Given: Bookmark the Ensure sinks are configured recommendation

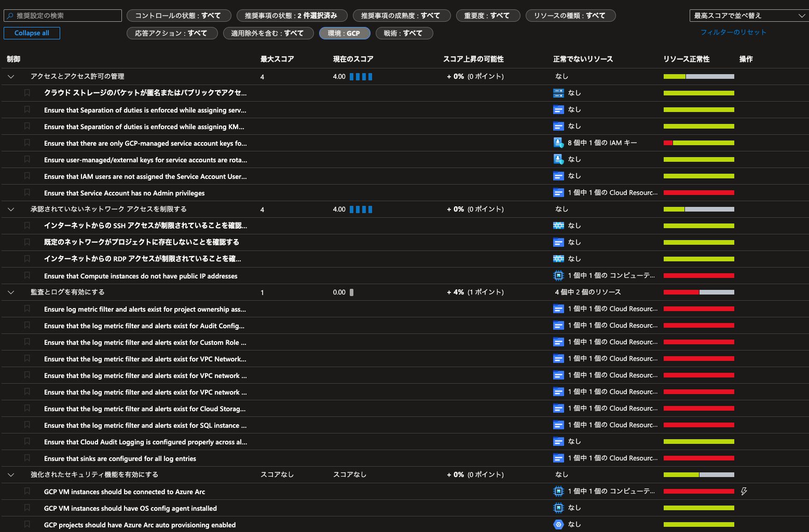Looking at the screenshot, I should (27, 458).
